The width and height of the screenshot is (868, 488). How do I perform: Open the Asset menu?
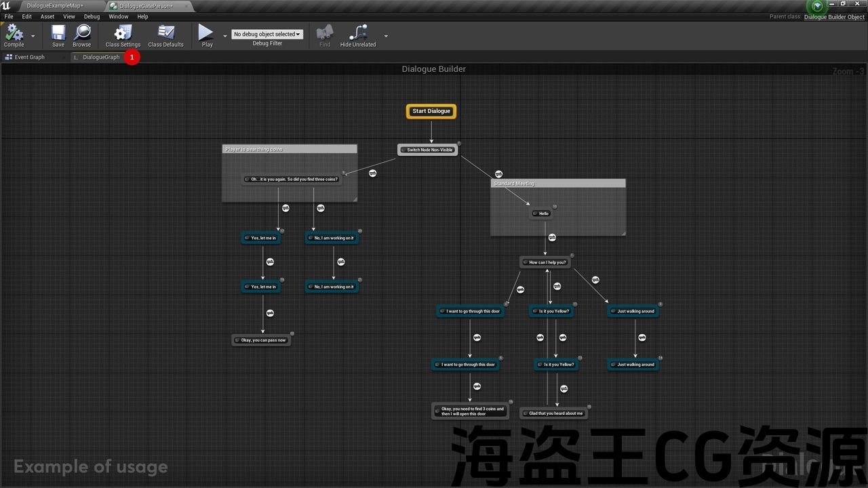point(47,16)
